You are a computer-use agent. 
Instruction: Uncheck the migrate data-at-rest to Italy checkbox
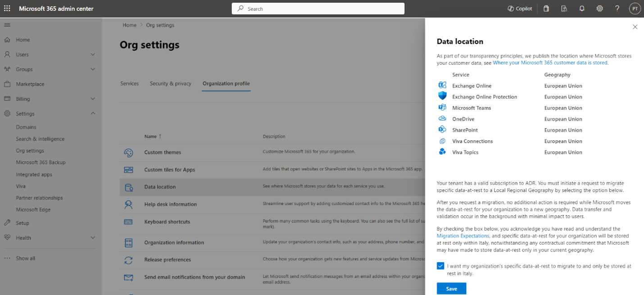[440, 266]
